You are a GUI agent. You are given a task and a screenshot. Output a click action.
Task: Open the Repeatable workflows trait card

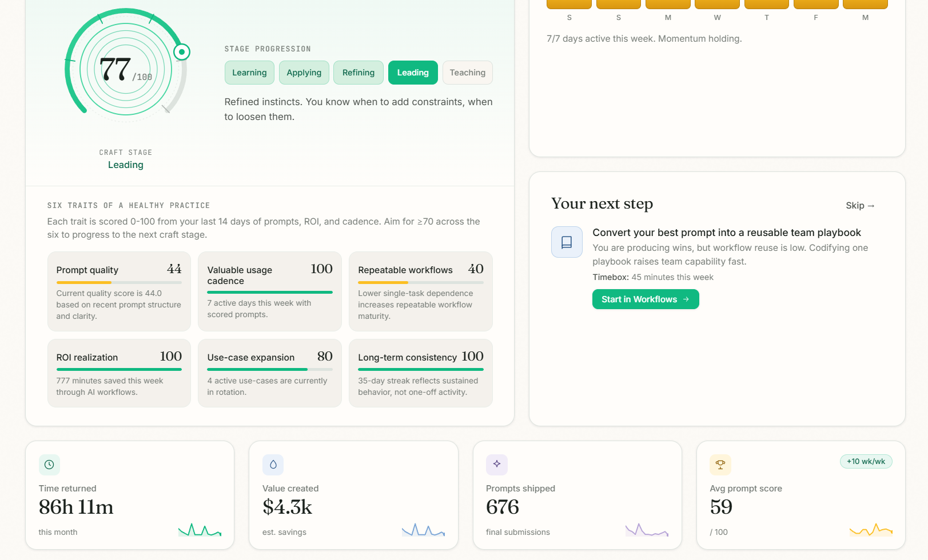point(420,291)
